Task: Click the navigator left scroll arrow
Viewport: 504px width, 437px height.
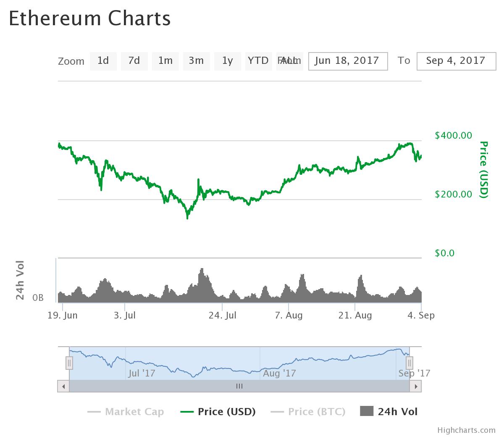Action: click(63, 386)
